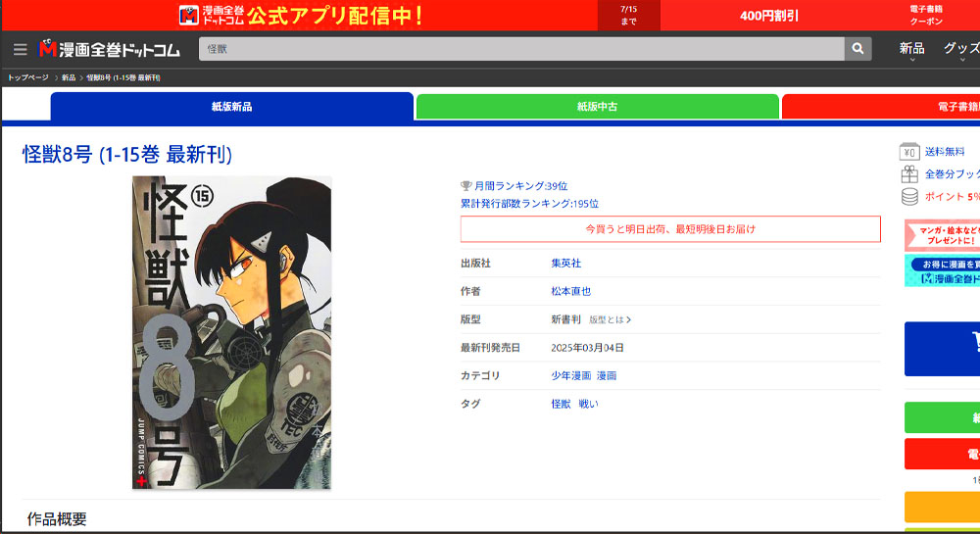The height and width of the screenshot is (534, 980).
Task: Click the 公式アプリ配信中 banner text
Action: click(x=335, y=15)
